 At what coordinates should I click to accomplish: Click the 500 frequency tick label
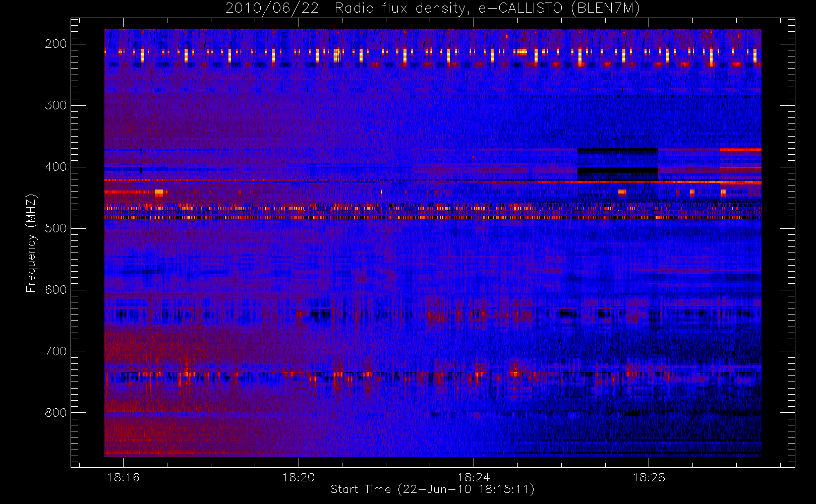(55, 228)
